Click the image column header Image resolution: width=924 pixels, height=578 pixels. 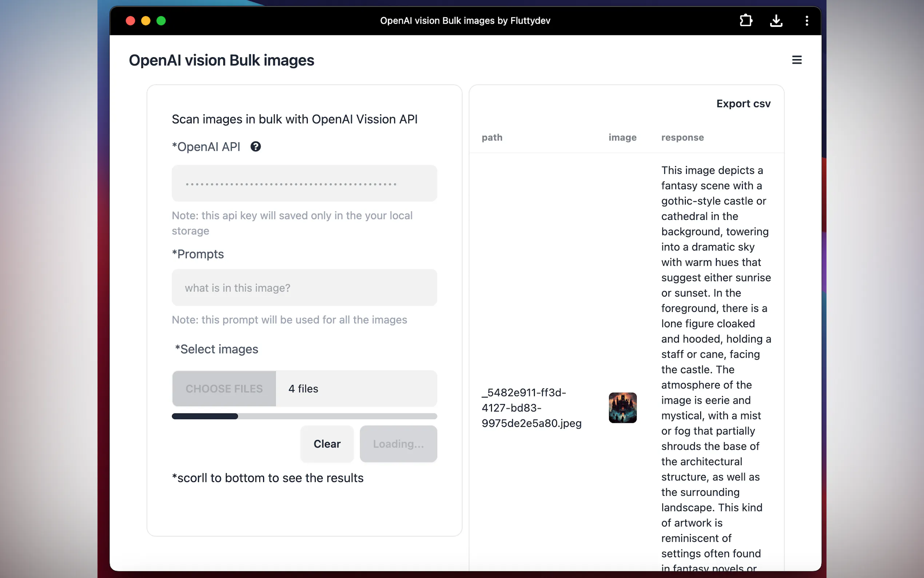623,137
